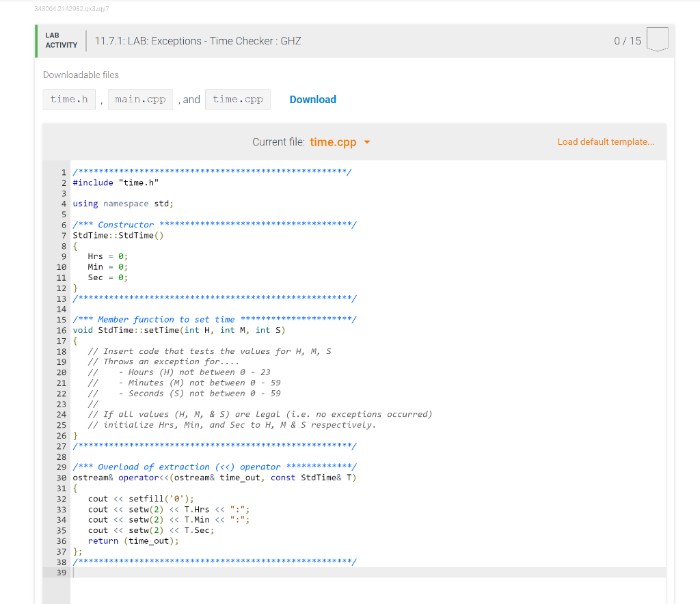Click Load default template...
This screenshot has height=604, width=700.
coord(606,141)
